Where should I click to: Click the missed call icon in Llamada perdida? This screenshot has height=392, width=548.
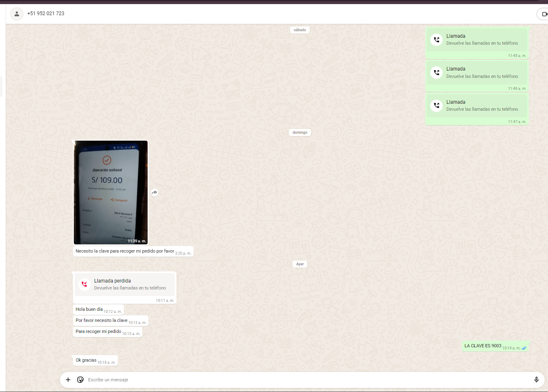point(84,284)
